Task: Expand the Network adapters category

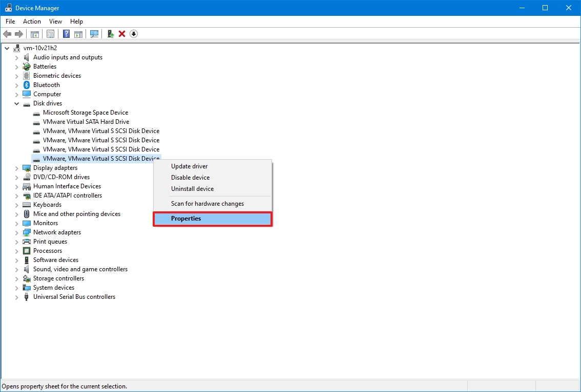Action: tap(16, 232)
